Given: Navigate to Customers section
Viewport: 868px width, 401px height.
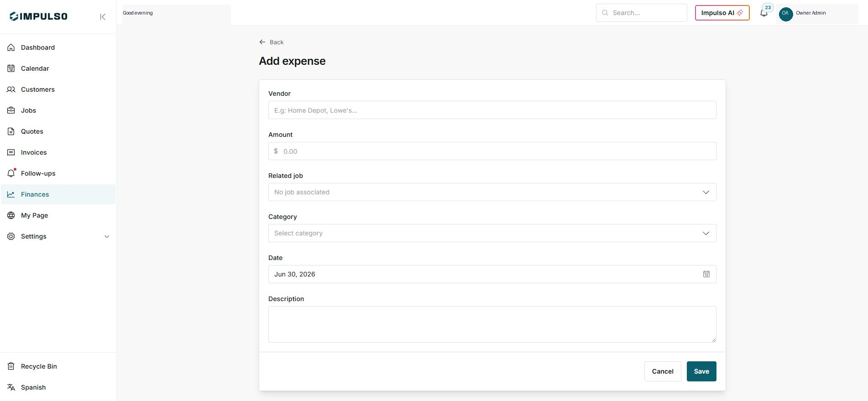Looking at the screenshot, I should [x=58, y=89].
